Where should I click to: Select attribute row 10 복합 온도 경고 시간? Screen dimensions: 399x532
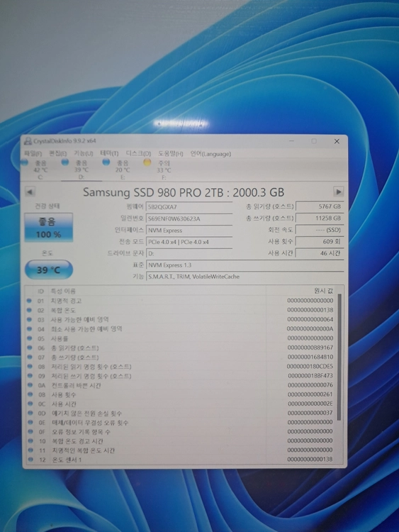[181, 441]
